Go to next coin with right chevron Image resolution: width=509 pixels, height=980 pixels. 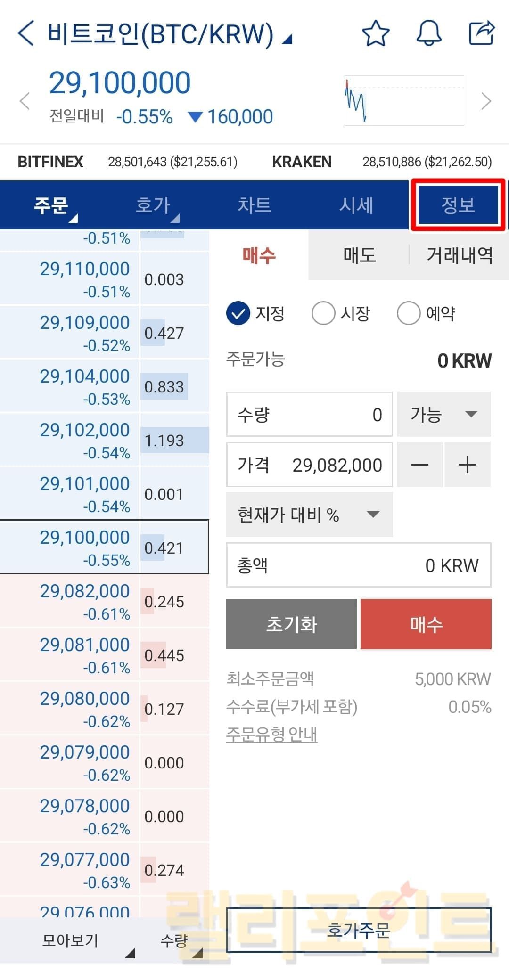tap(486, 101)
